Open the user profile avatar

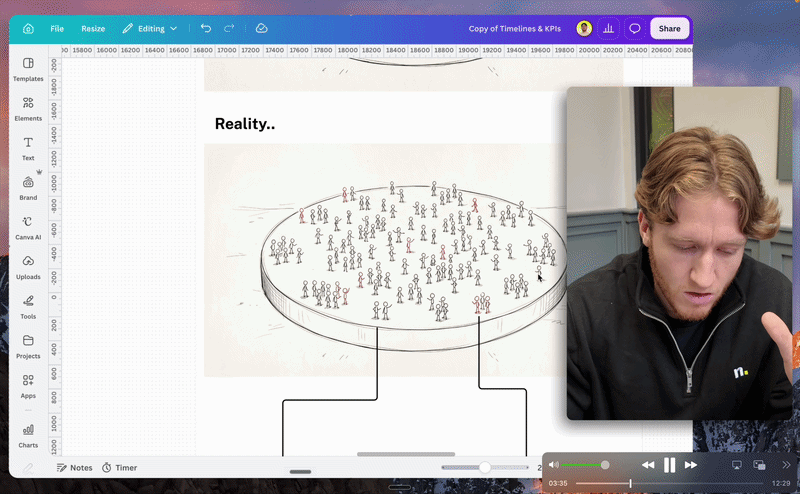(x=584, y=29)
